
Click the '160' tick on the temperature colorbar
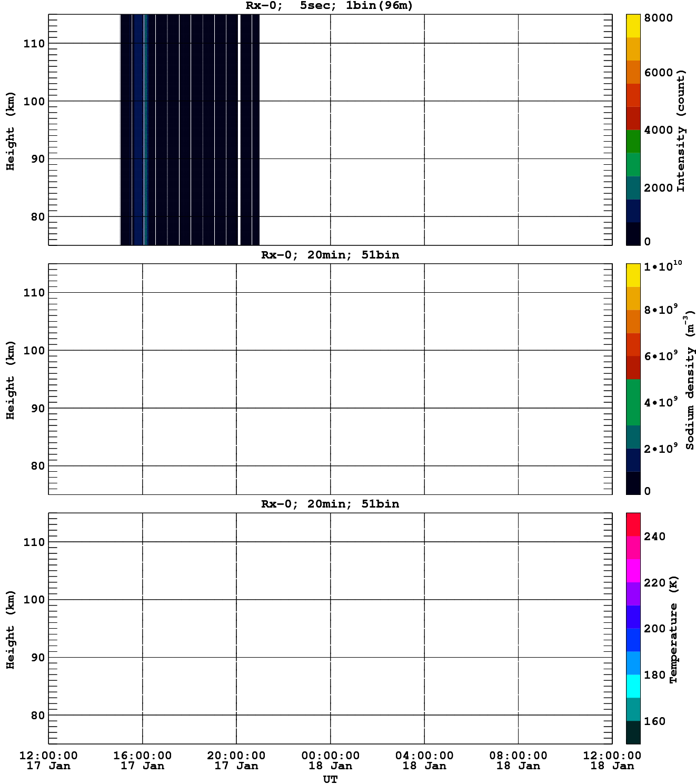[655, 721]
